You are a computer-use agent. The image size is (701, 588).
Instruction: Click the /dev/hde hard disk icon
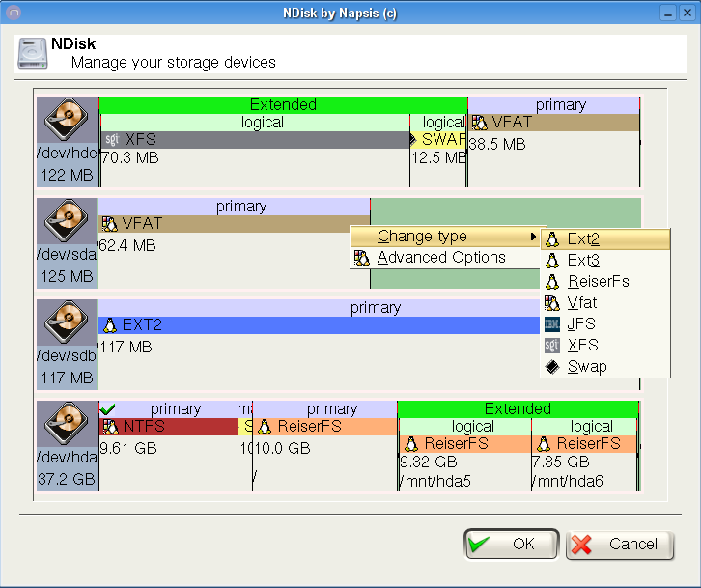(x=67, y=121)
